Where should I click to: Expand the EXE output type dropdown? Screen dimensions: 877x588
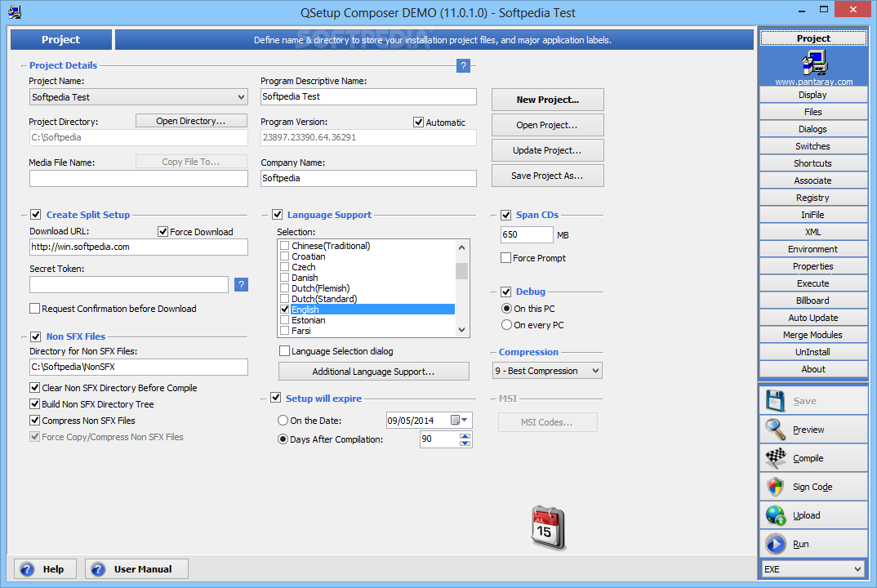[x=857, y=569]
